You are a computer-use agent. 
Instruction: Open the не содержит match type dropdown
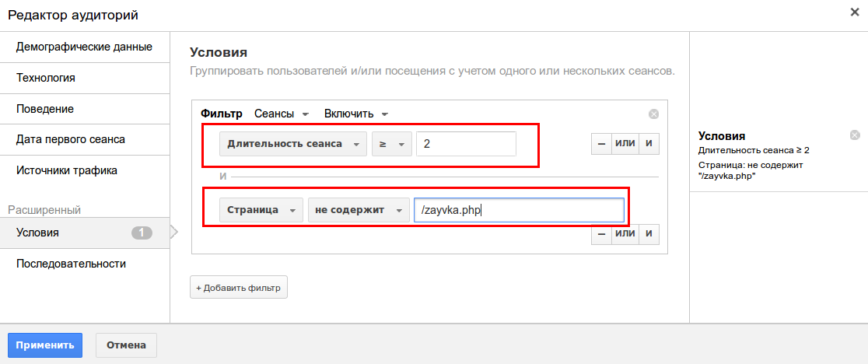(x=358, y=211)
